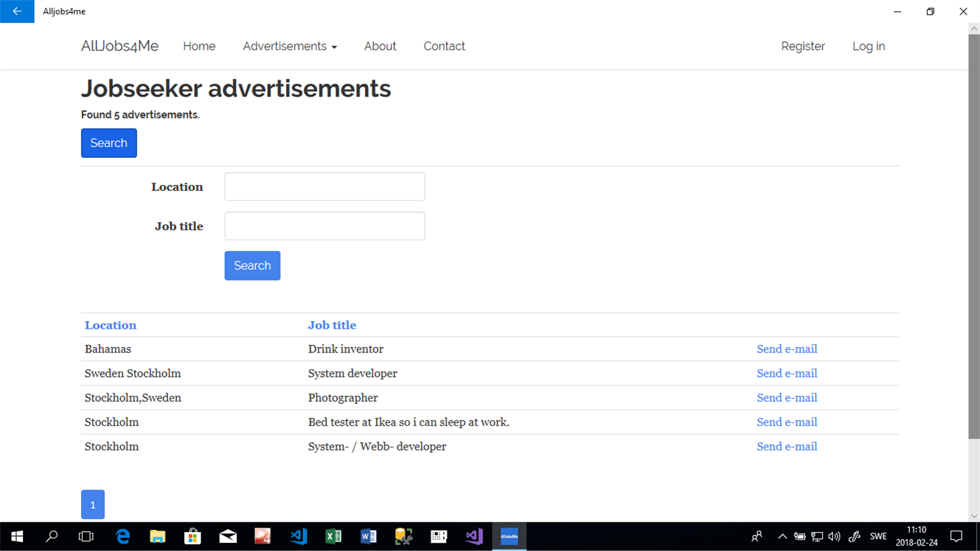Viewport: 980px width, 551px height.
Task: Open the Windows Start menu
Action: tap(17, 537)
